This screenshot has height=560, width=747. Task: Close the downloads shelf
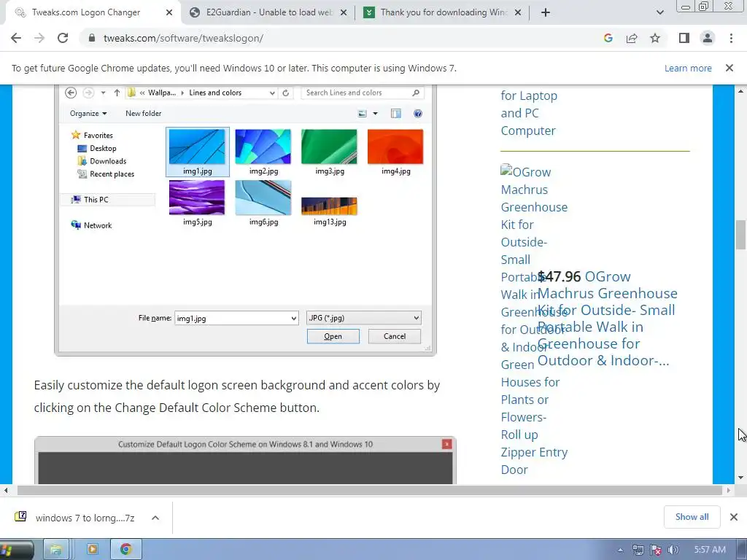[734, 517]
